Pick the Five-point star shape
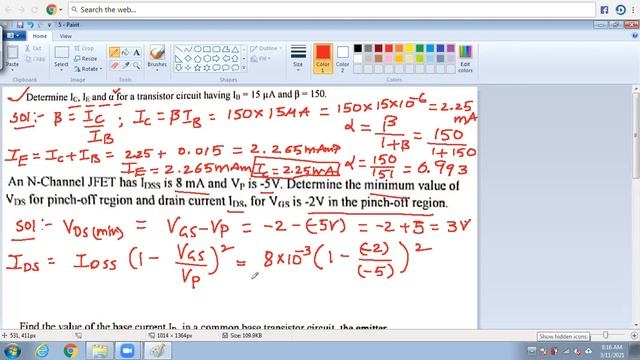 198,68
